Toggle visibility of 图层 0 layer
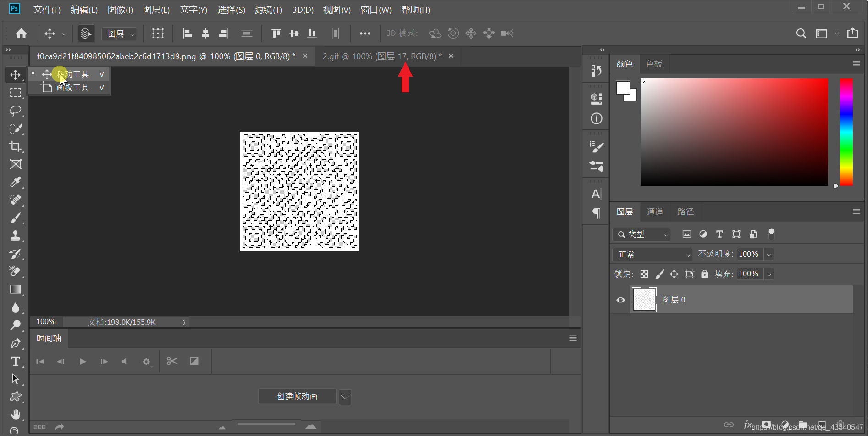Viewport: 868px width, 436px height. pyautogui.click(x=620, y=300)
